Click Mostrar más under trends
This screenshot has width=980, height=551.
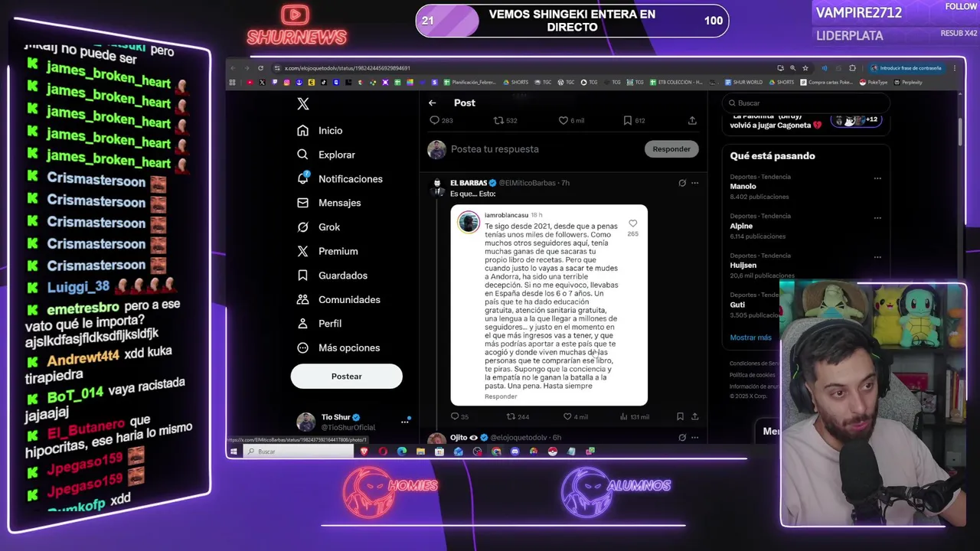coord(751,337)
